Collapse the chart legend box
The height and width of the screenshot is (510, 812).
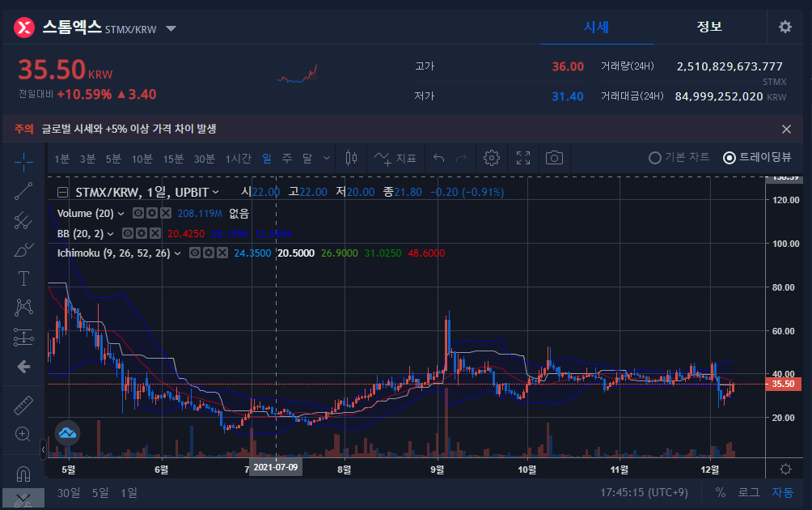point(62,193)
